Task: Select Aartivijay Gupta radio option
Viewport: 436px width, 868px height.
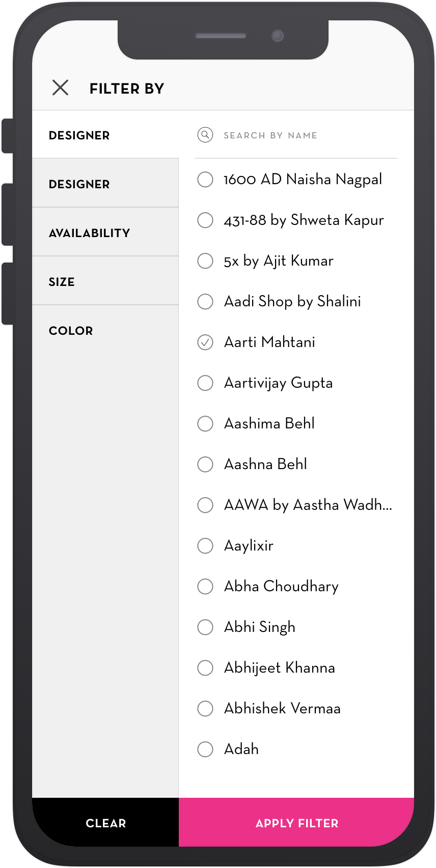Action: pos(205,383)
